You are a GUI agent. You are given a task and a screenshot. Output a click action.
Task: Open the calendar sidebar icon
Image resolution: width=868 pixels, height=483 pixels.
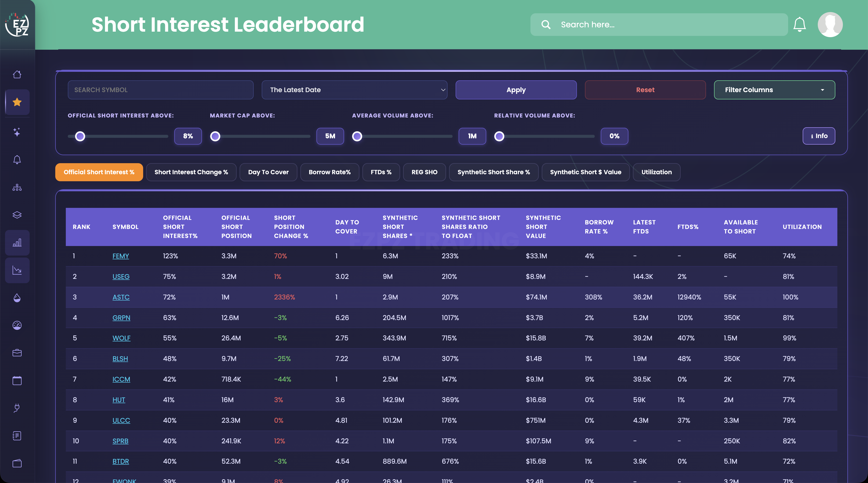(17, 381)
